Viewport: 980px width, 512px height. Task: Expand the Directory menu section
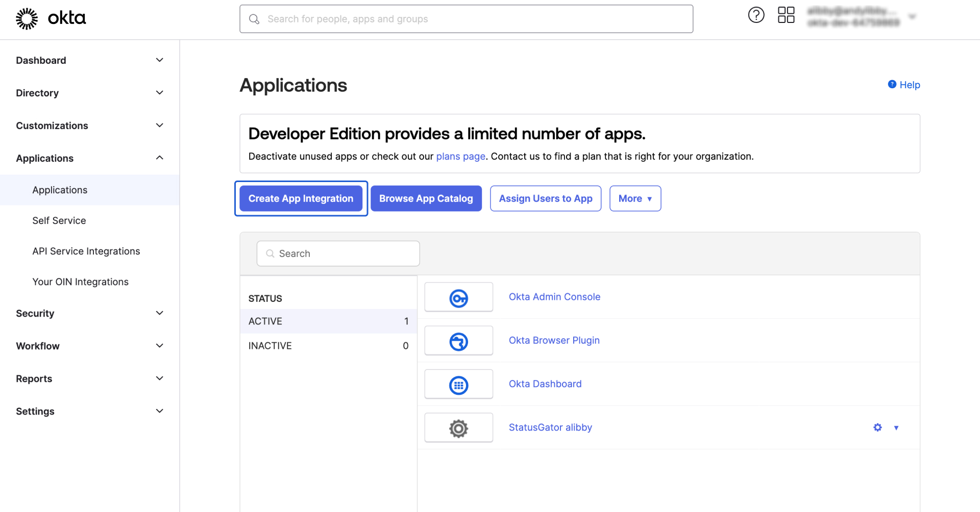159,93
